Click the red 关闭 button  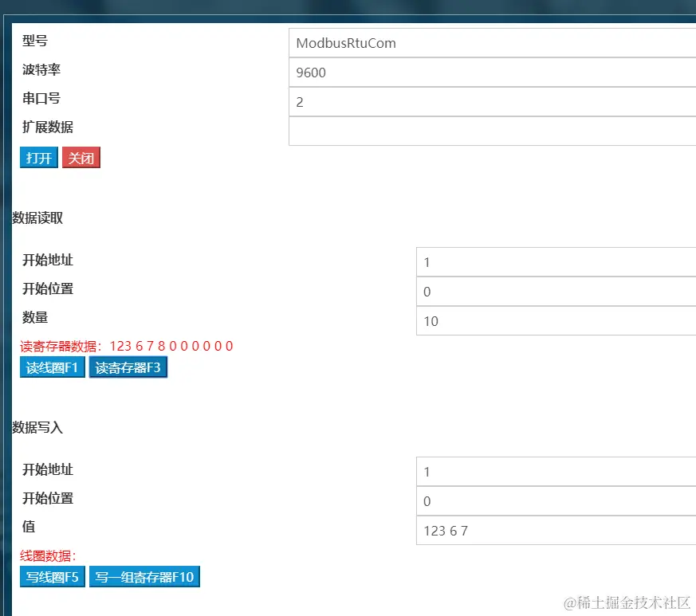pos(81,158)
